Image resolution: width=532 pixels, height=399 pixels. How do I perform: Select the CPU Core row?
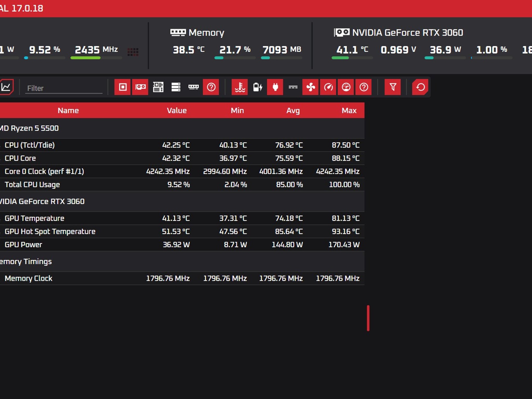[182, 158]
